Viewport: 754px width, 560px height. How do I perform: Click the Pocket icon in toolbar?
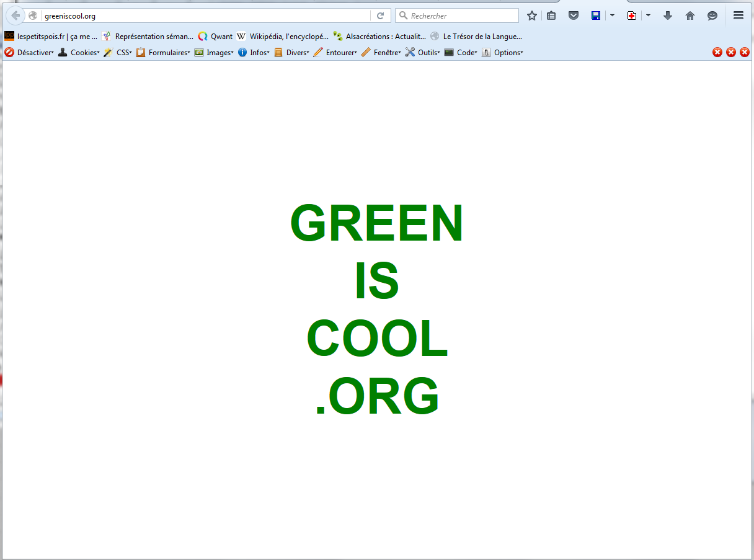[574, 16]
